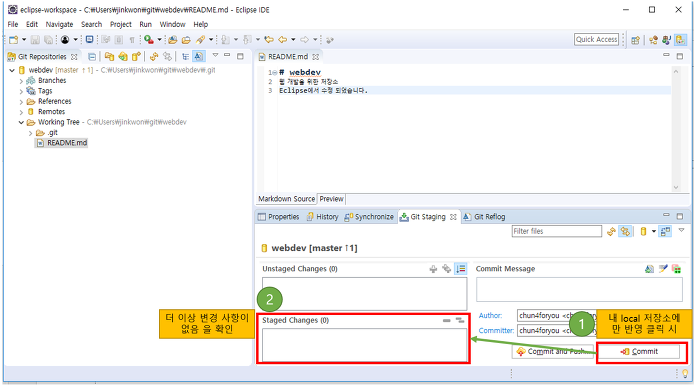
Task: Unstage all files with double-minus icon
Action: pyautogui.click(x=460, y=320)
